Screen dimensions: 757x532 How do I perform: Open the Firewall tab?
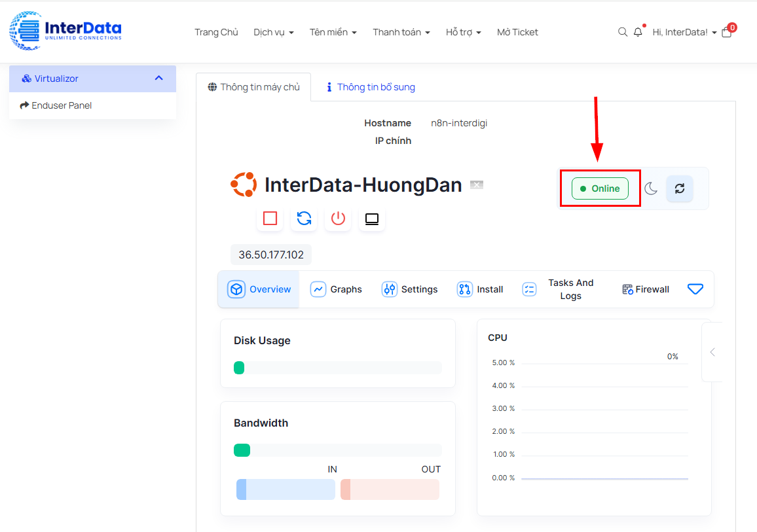(x=646, y=289)
